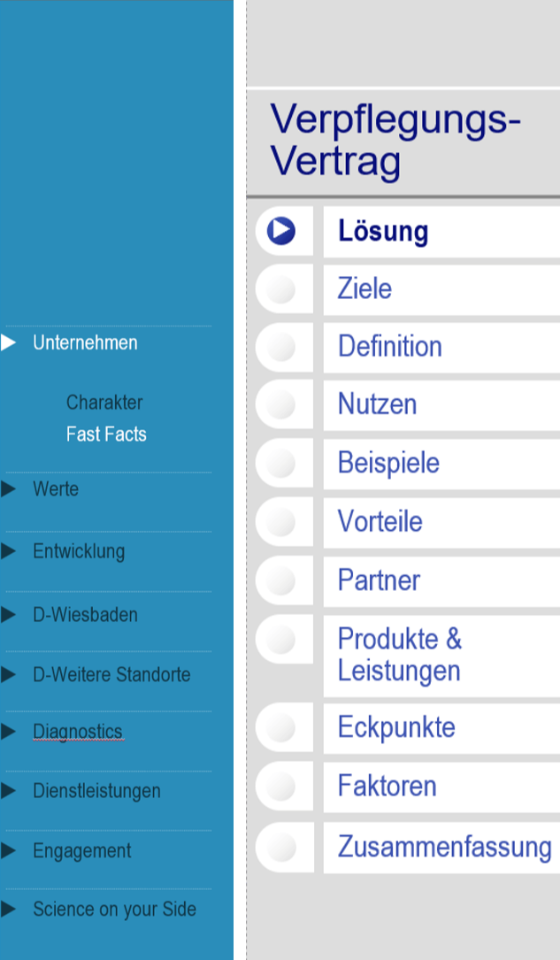This screenshot has width=560, height=960.
Task: Click the round bullet beside Eckpunkte
Action: pos(281,728)
